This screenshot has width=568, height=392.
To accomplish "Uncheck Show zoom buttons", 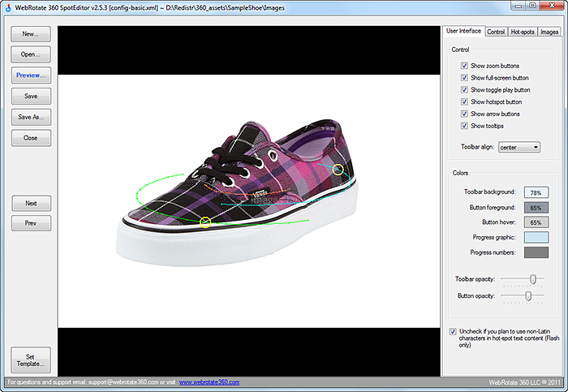I will 464,66.
